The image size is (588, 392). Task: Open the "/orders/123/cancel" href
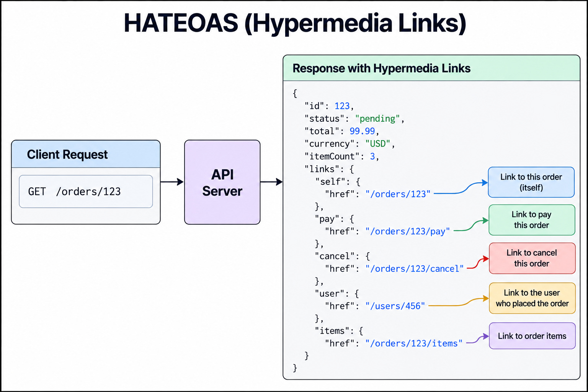click(415, 269)
